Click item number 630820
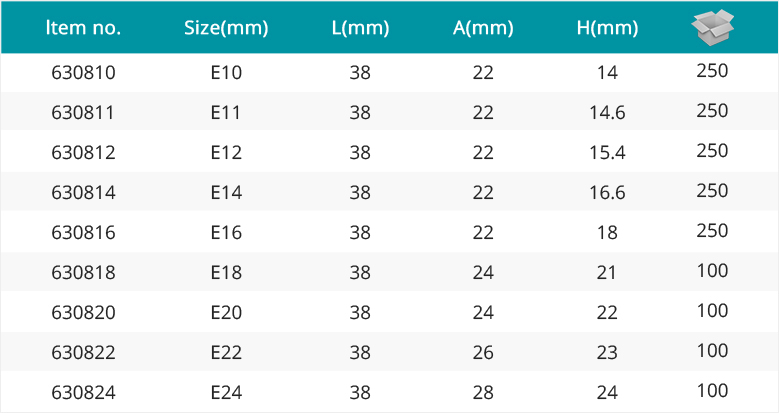 [83, 313]
